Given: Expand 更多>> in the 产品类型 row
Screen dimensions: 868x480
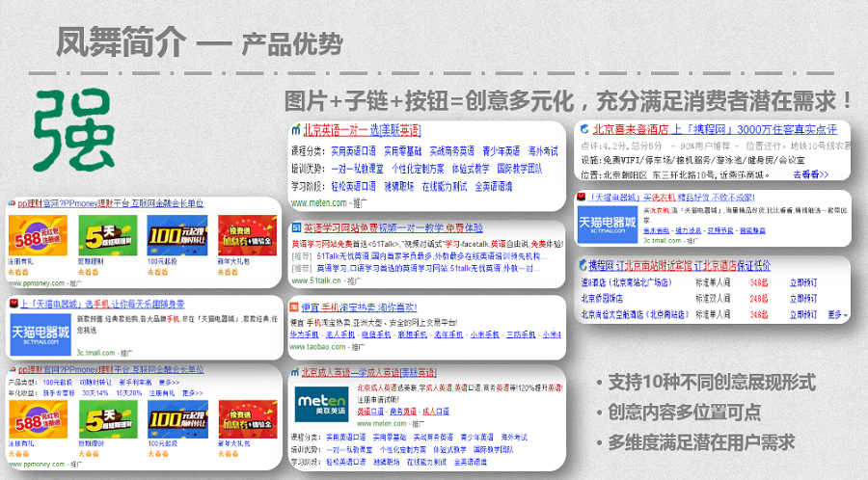Looking at the screenshot, I should pyautogui.click(x=170, y=382).
